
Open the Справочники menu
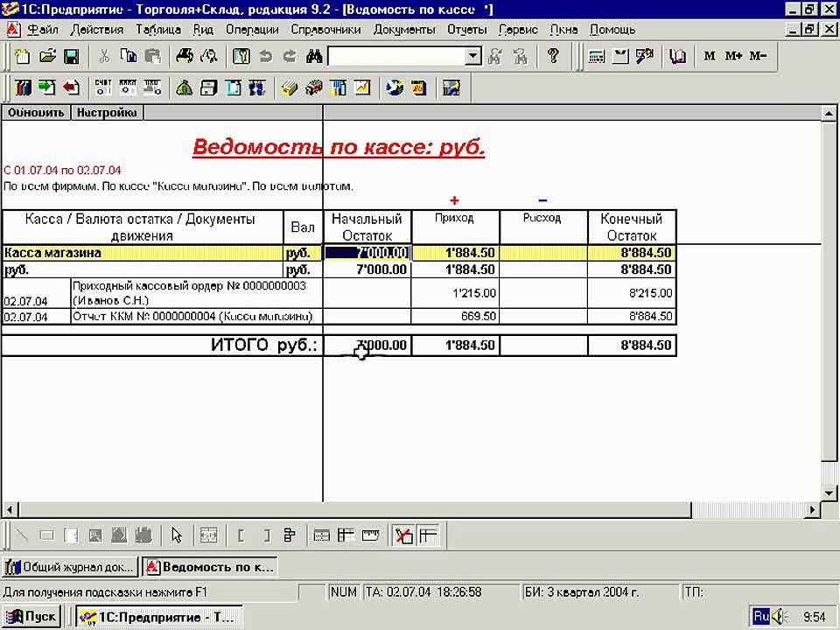[325, 30]
